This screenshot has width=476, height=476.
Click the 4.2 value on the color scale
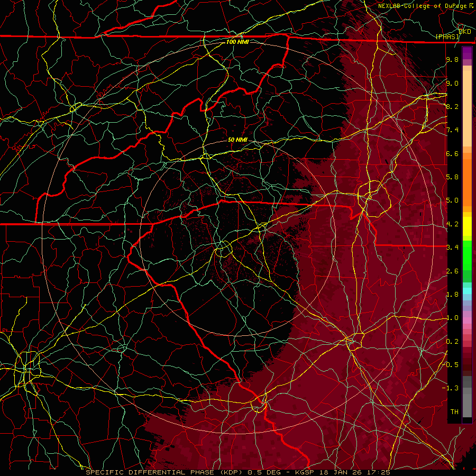pos(452,224)
